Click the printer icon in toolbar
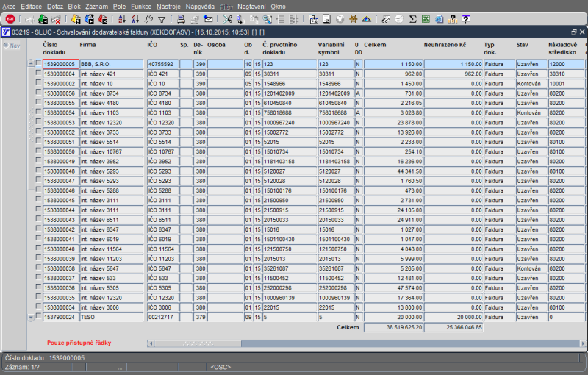The width and height of the screenshot is (588, 375). [x=181, y=19]
